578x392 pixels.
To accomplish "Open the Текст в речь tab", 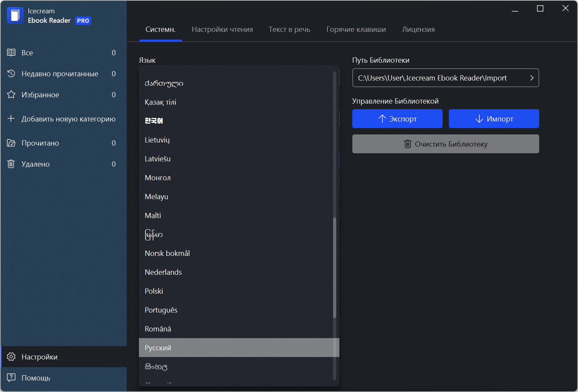I will pyautogui.click(x=289, y=29).
